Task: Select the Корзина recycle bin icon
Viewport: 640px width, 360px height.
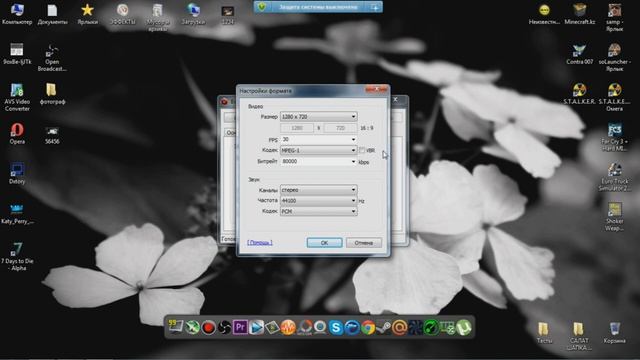Action: point(614,333)
